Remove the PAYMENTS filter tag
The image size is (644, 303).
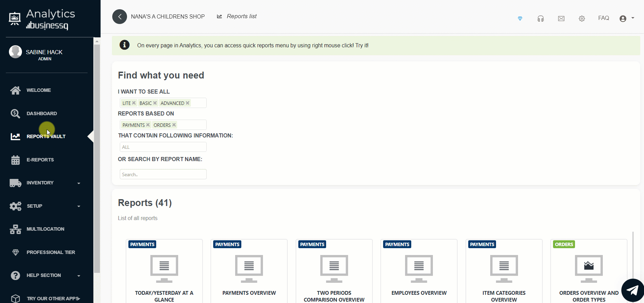(148, 125)
